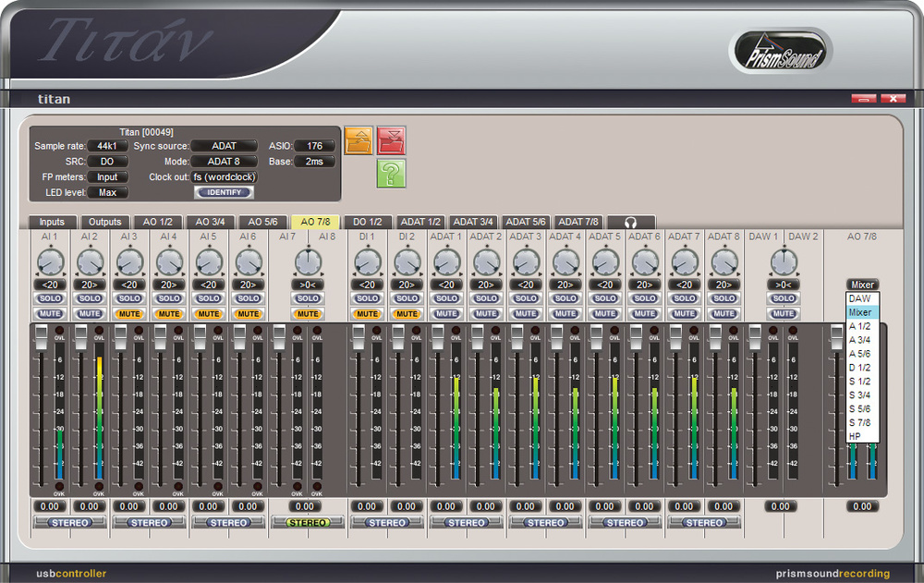924x583 pixels.
Task: Solo the AI 1 channel
Action: 50,298
